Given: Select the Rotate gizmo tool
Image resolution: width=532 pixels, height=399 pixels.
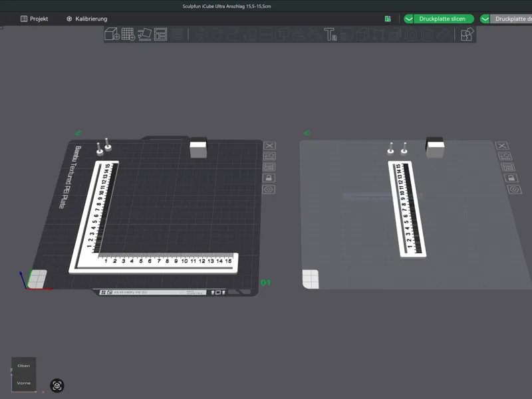Looking at the screenshot, I should 217,35.
